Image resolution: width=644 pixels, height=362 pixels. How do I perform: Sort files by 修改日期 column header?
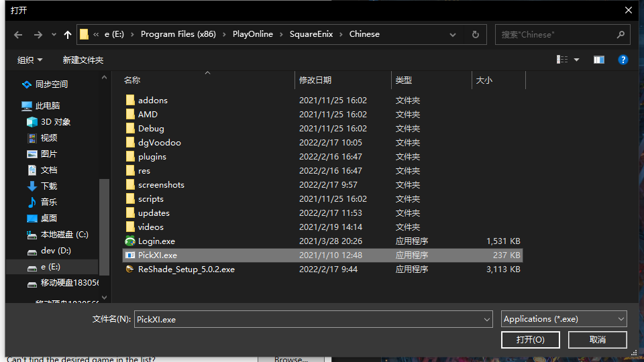[315, 80]
